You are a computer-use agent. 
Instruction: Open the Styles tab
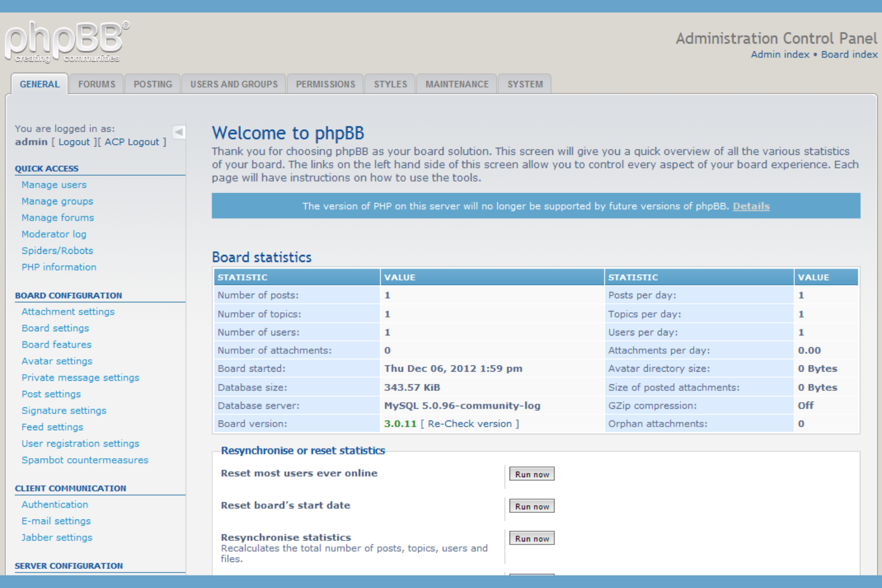pyautogui.click(x=390, y=84)
